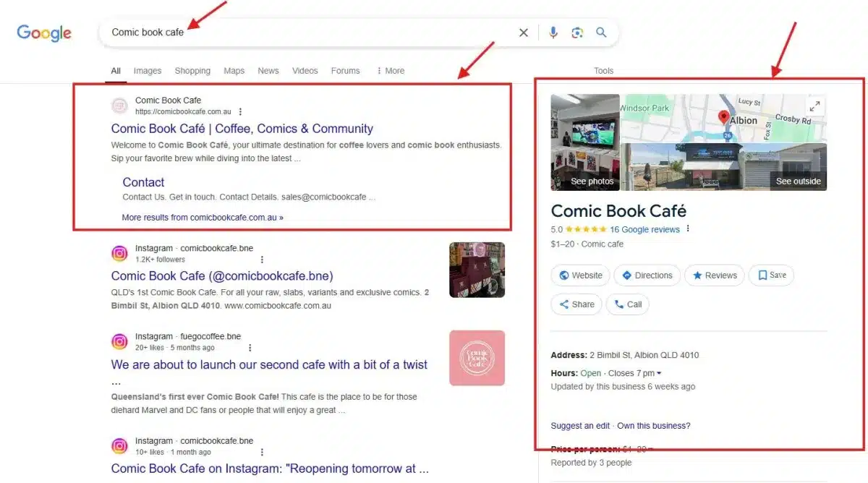The image size is (868, 483).
Task: Open the 16 Google reviews link
Action: tap(644, 230)
